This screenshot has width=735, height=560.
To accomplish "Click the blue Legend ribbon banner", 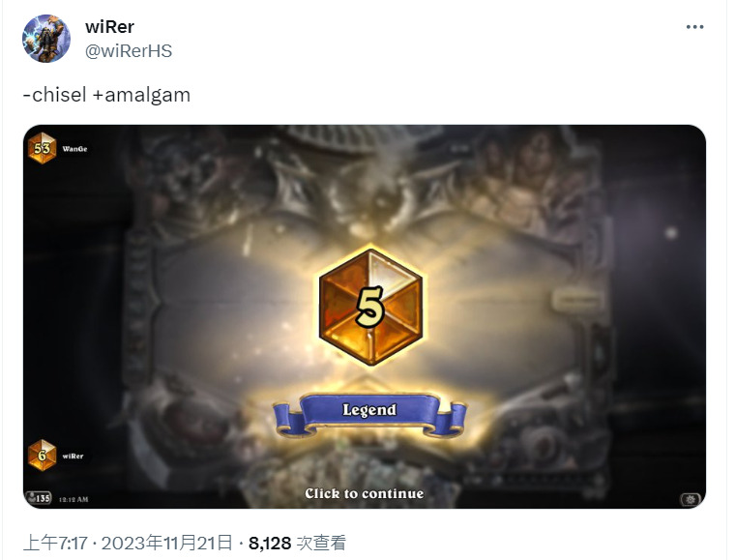I will coord(369,414).
